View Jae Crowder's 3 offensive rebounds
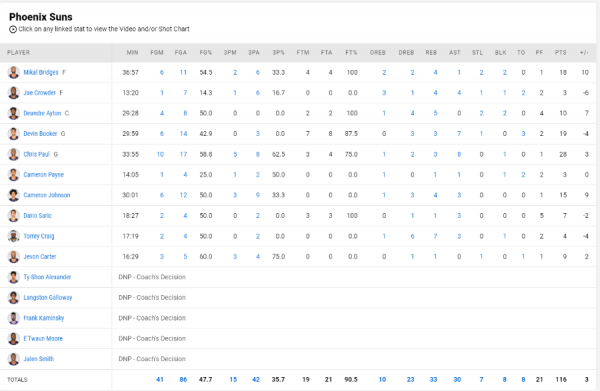This screenshot has width=600, height=391. click(x=384, y=93)
